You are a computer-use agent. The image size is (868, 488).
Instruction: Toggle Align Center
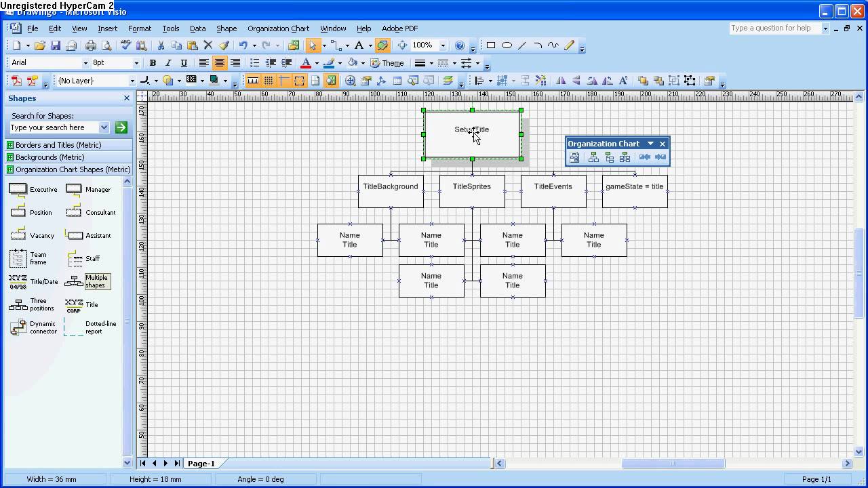pyautogui.click(x=219, y=63)
